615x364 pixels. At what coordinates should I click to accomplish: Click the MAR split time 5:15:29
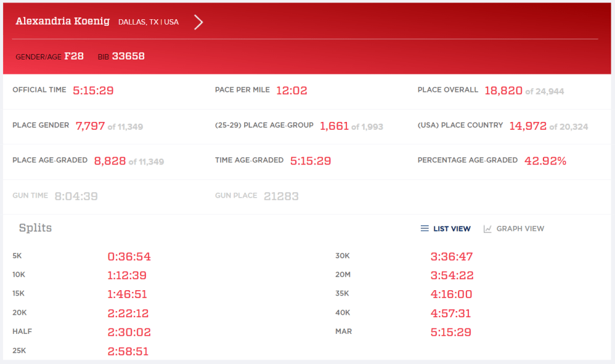(x=450, y=333)
